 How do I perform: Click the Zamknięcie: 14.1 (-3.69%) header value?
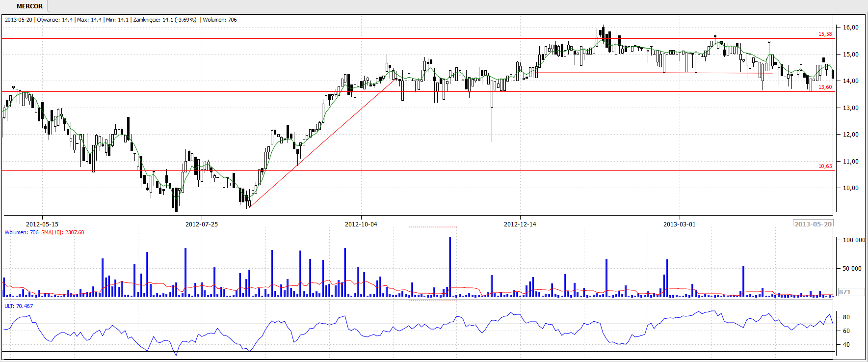(165, 20)
